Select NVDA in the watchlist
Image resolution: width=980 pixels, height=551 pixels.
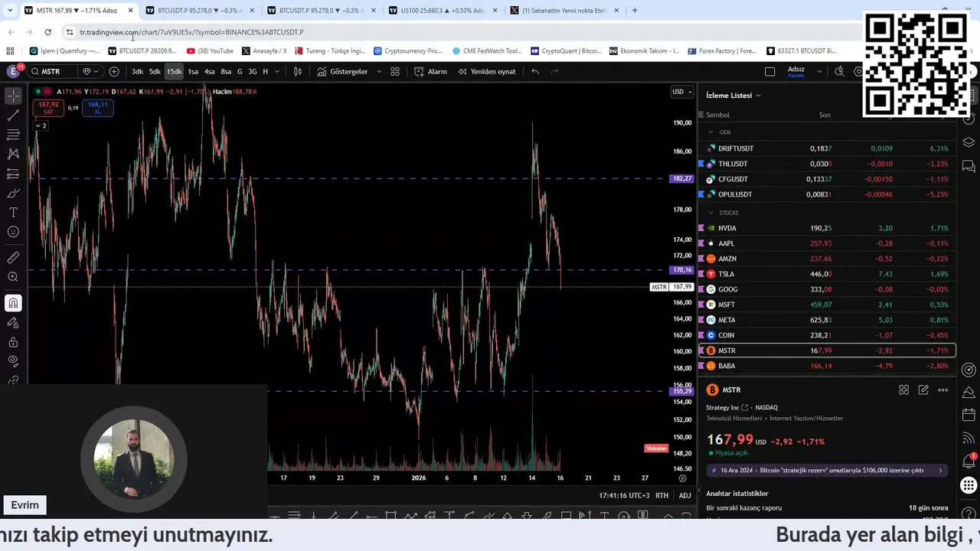point(827,228)
